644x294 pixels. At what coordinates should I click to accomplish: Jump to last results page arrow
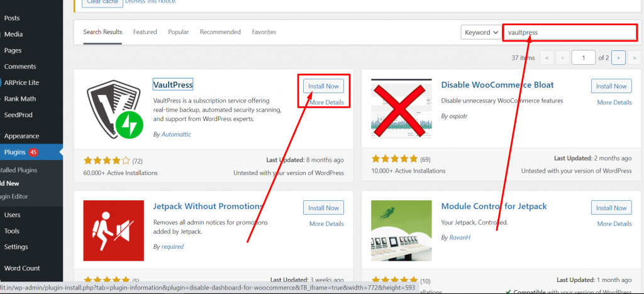tap(634, 58)
